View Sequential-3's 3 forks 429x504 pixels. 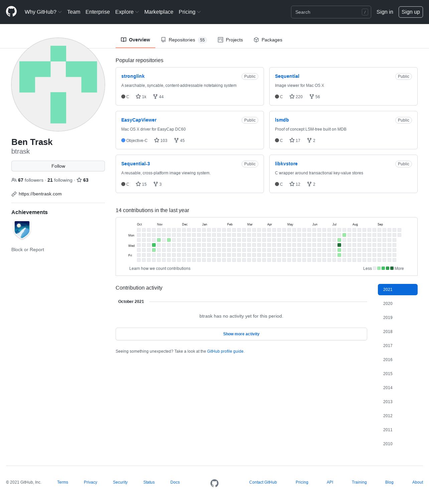click(x=157, y=184)
